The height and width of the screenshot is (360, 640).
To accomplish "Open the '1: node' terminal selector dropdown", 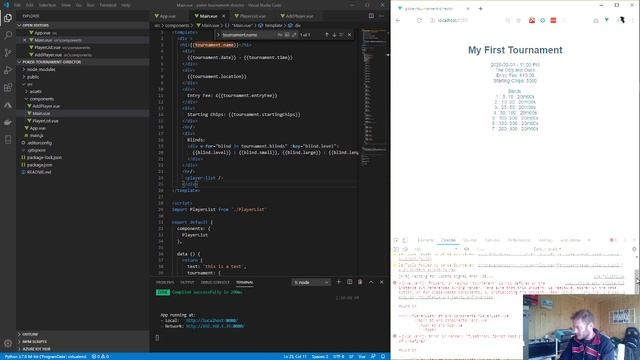I will pos(311,282).
